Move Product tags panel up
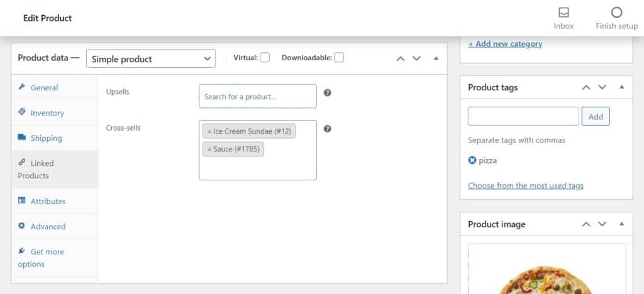644x294 pixels. click(586, 87)
